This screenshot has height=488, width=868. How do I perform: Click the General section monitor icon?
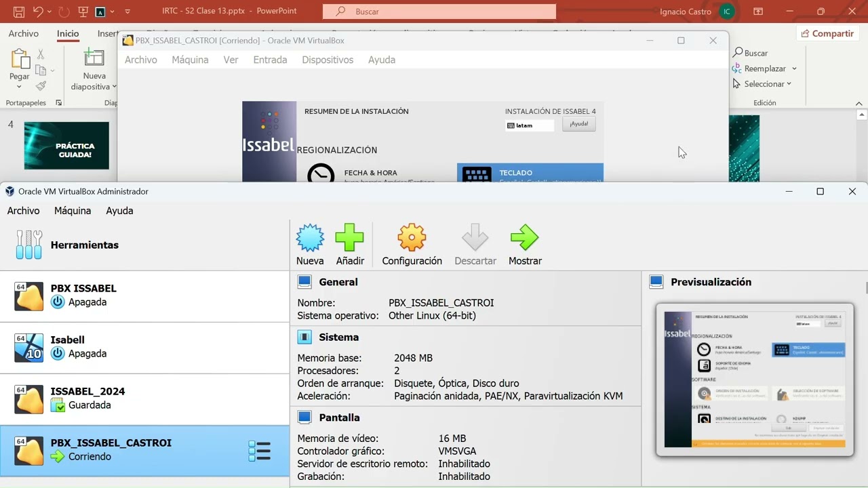pyautogui.click(x=304, y=282)
